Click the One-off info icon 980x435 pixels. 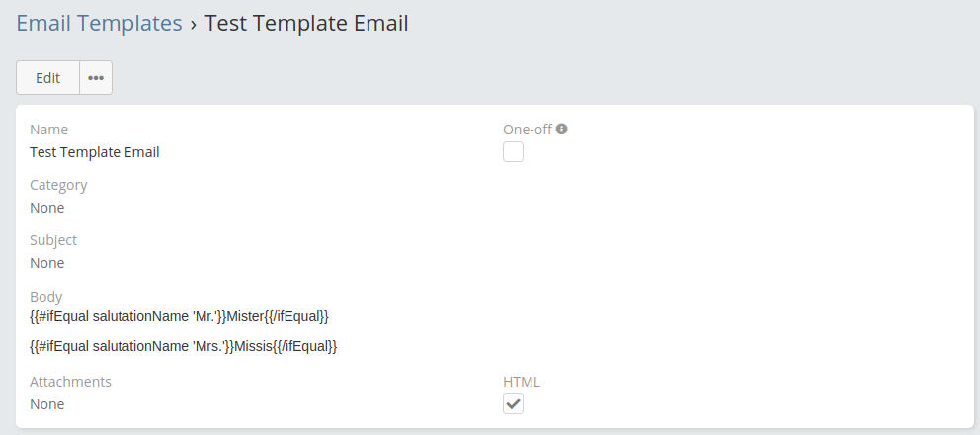coord(561,129)
